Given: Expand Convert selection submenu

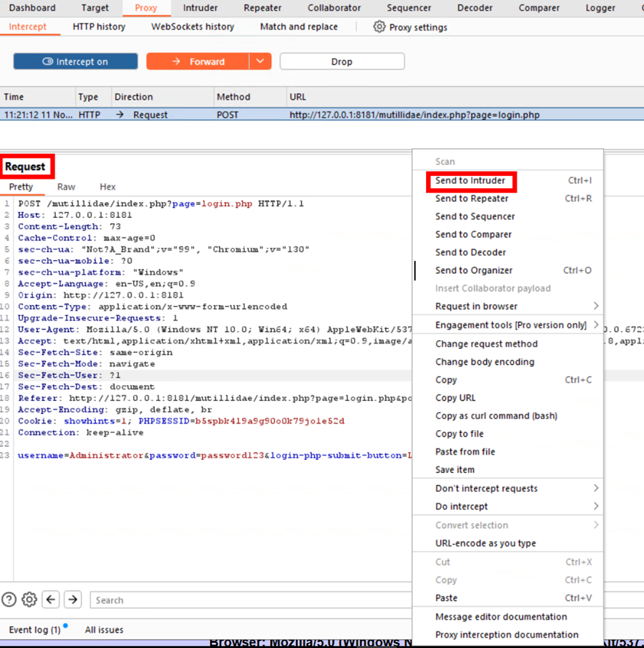Looking at the screenshot, I should tap(595, 525).
